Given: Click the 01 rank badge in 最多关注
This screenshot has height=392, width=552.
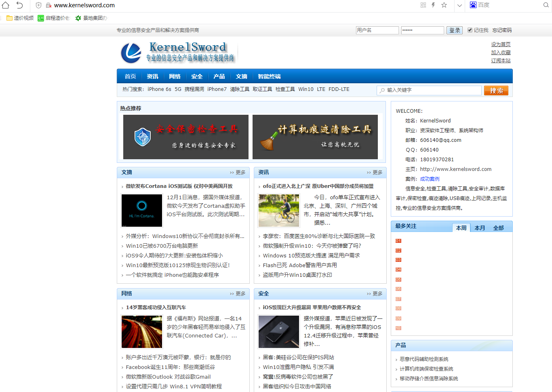Looking at the screenshot, I should 398,241.
